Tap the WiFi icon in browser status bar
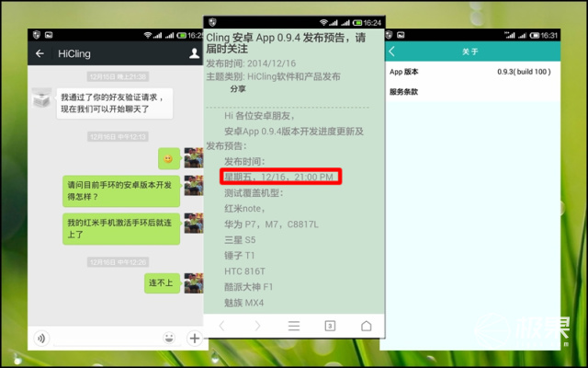The image size is (588, 368). tap(323, 22)
